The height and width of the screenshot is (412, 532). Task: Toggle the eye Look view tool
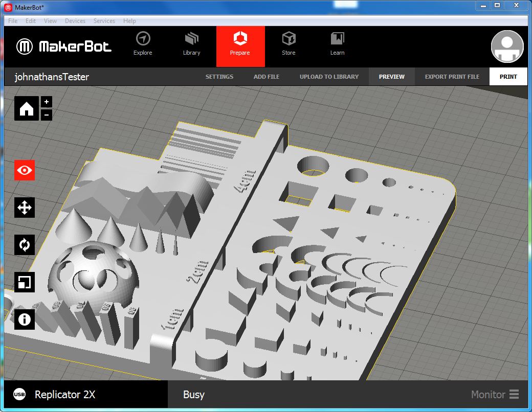pos(25,170)
